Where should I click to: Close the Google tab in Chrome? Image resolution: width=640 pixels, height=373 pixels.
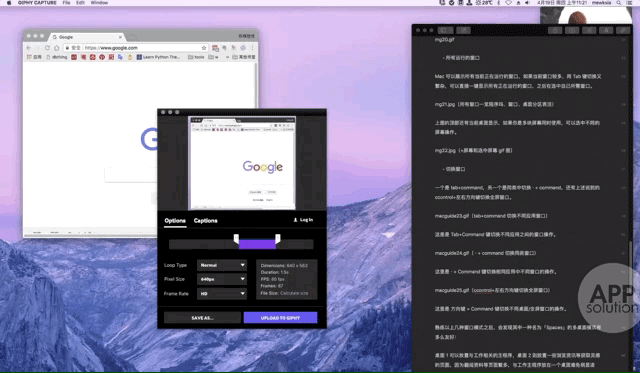pyautogui.click(x=120, y=37)
